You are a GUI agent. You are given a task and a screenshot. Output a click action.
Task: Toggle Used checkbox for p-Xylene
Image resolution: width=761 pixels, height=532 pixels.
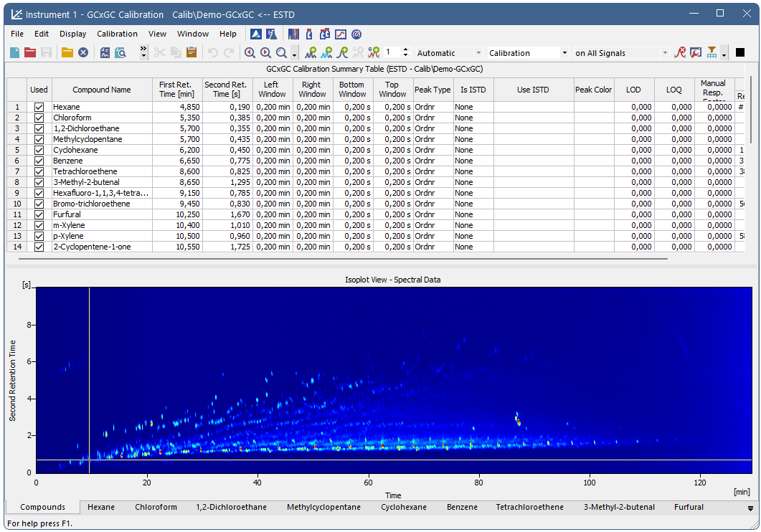39,236
